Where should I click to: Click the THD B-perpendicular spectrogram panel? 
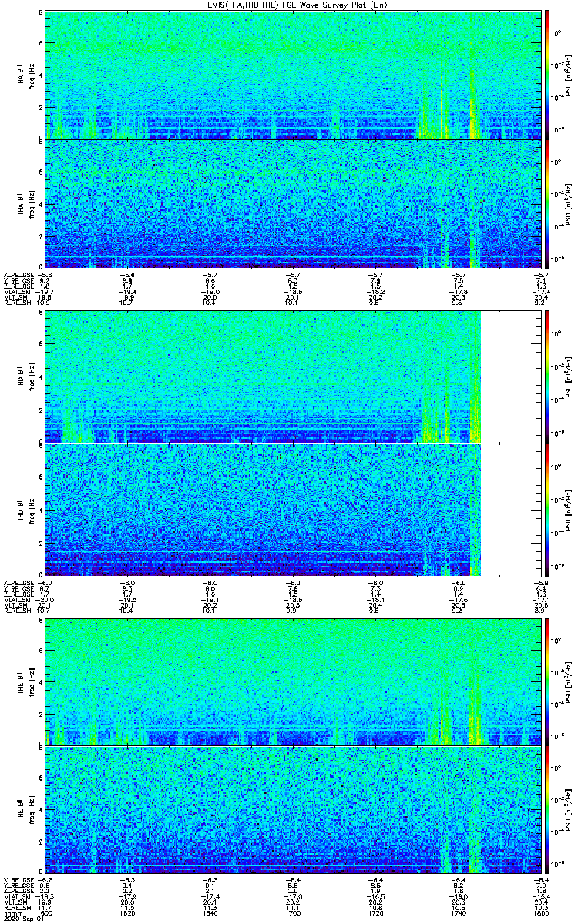(x=294, y=377)
